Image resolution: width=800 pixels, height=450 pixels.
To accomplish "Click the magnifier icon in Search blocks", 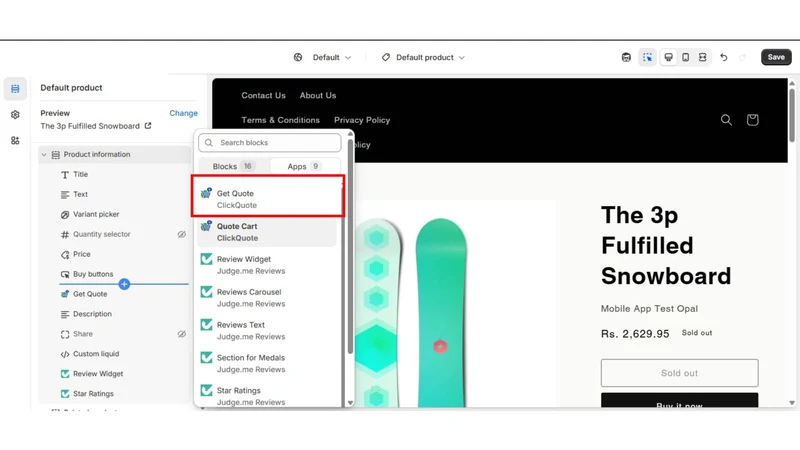I will pos(209,143).
